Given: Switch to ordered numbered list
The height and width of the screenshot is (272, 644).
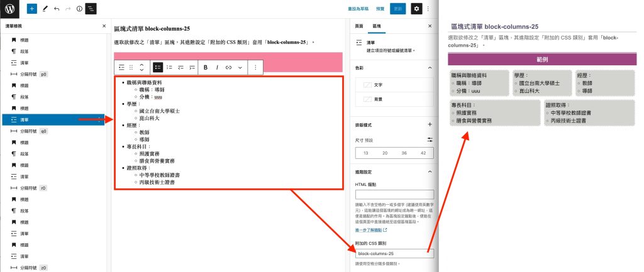Looking at the screenshot, I should point(169,67).
